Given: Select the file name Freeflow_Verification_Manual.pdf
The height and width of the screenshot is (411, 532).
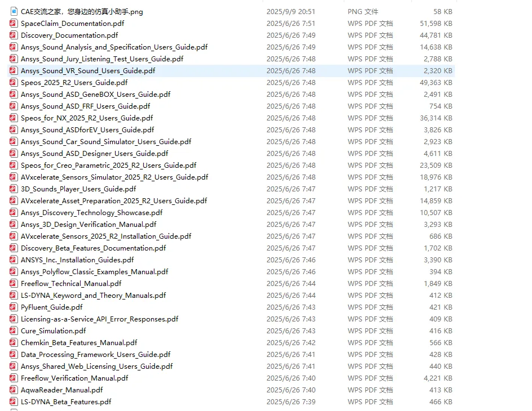Looking at the screenshot, I should pos(74,378).
